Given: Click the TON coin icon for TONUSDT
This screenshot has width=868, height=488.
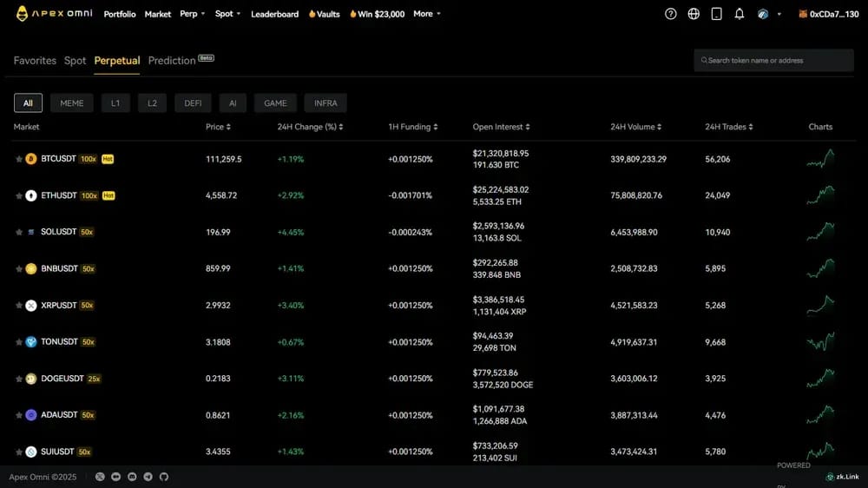Looking at the screenshot, I should point(31,342).
